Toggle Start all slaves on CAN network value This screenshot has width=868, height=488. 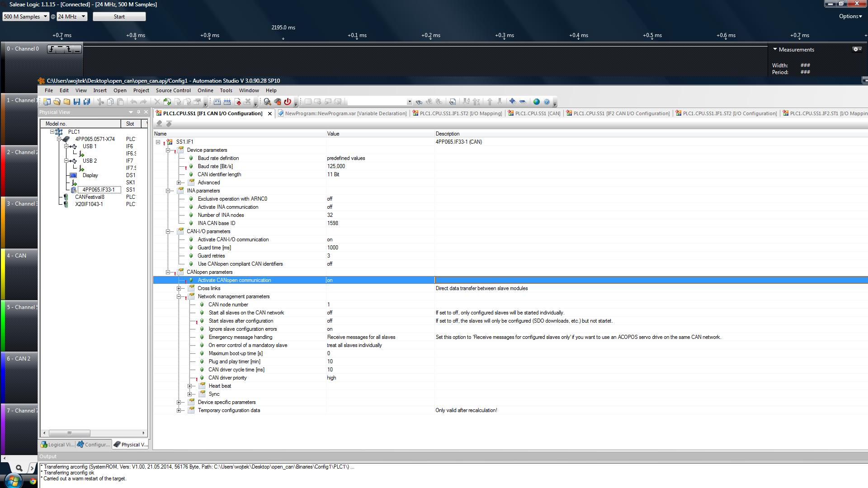pyautogui.click(x=380, y=313)
